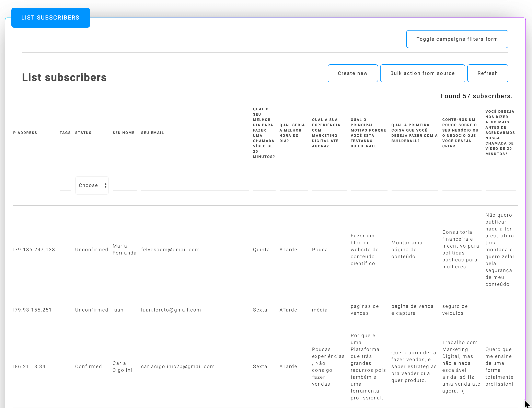Screen dimensions: 532x408
Task: Click the Create new button
Action: pos(352,73)
